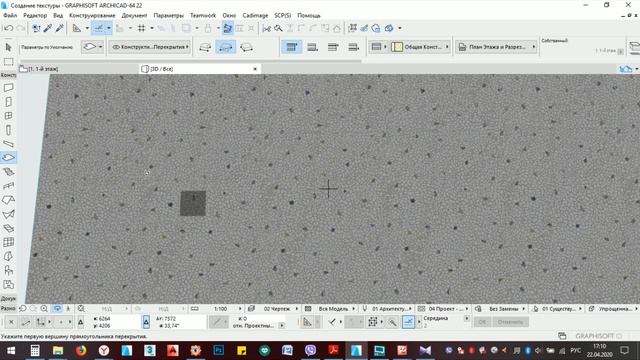Select the Stair tool in the toolbox
This screenshot has width=640, height=360.
pyautogui.click(x=8, y=172)
